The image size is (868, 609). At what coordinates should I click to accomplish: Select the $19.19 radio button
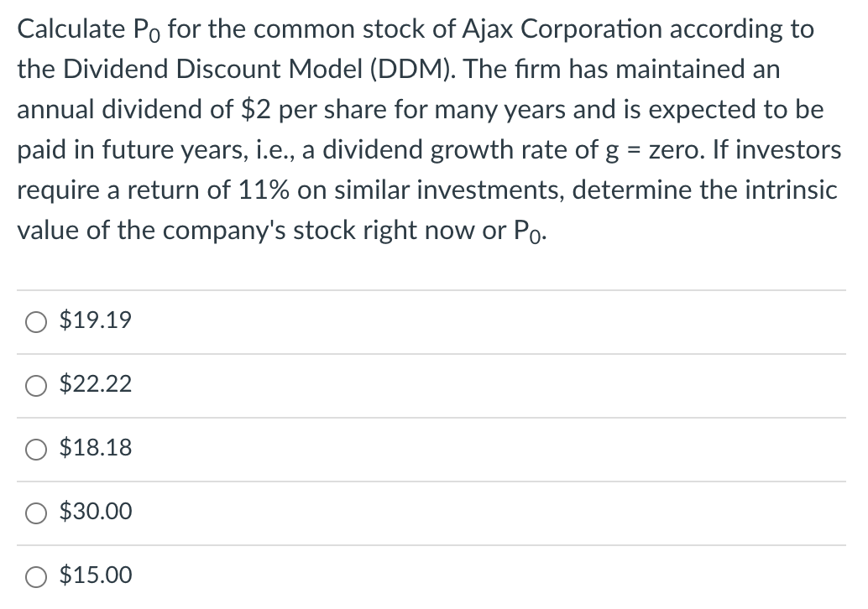[36, 322]
